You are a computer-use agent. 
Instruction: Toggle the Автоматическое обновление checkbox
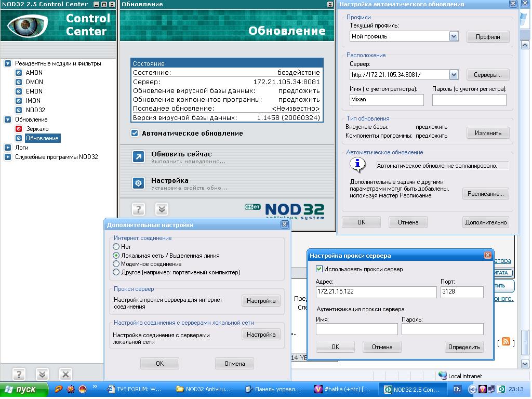(x=135, y=134)
